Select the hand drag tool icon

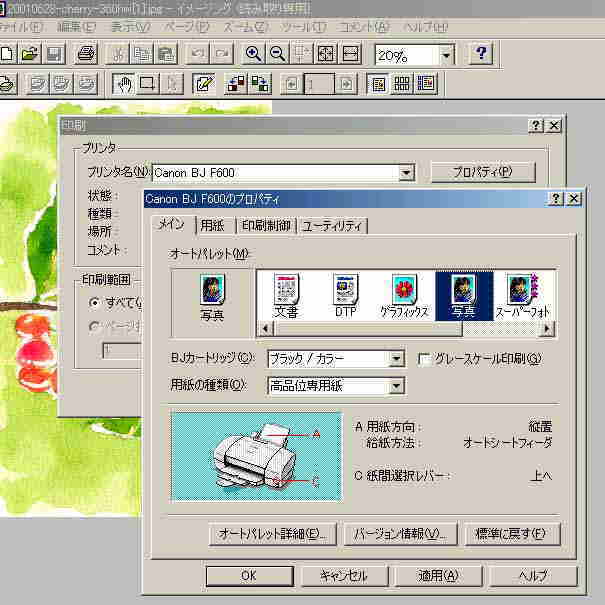122,84
